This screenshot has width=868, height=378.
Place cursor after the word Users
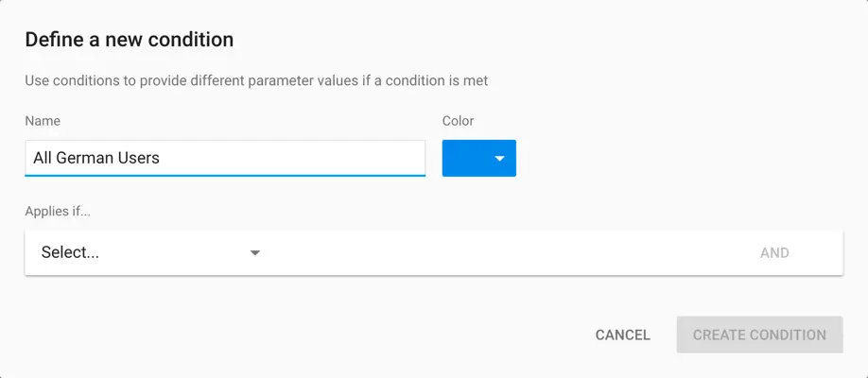[x=161, y=158]
